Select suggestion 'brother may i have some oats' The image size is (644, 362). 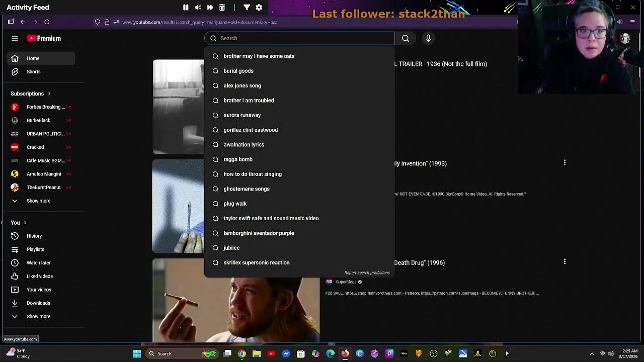pos(300,56)
